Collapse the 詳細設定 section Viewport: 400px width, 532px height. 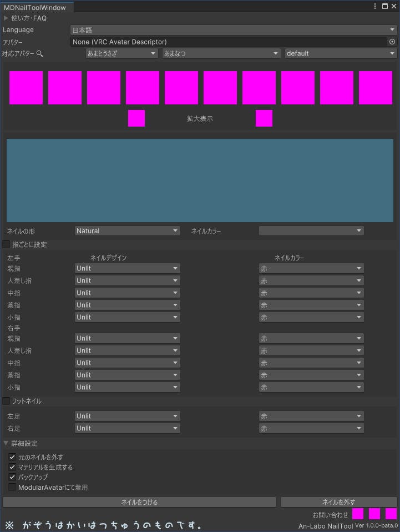6,443
